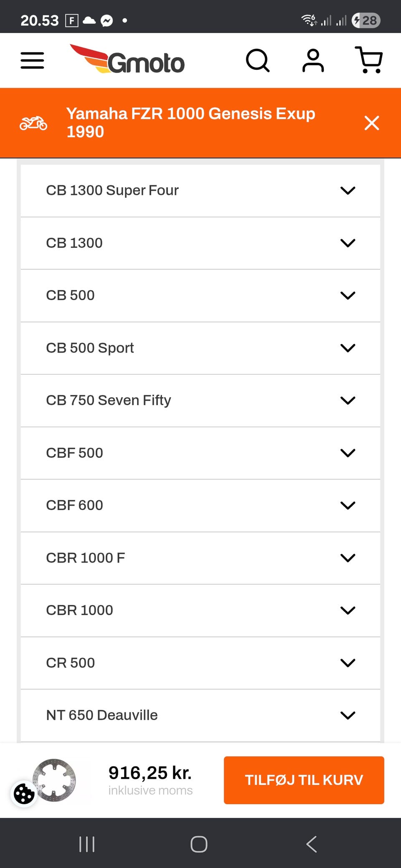The height and width of the screenshot is (868, 401).
Task: Expand the CB 1300 Super Four row
Action: (x=200, y=191)
